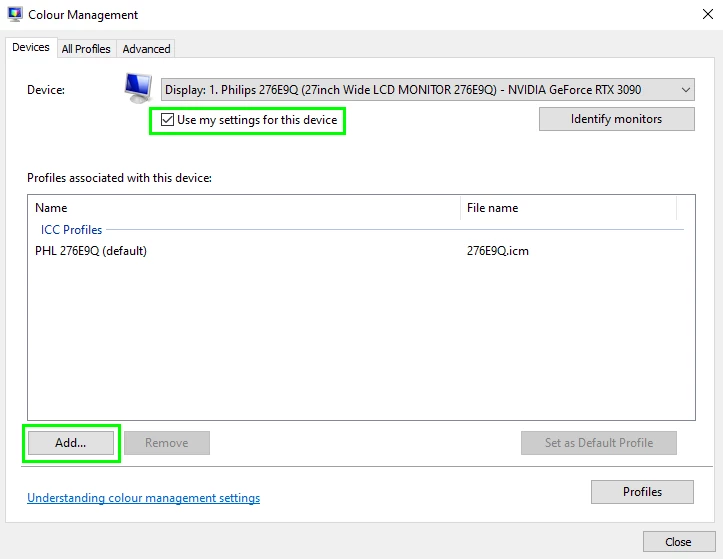Click the Close button at bottom

(679, 542)
